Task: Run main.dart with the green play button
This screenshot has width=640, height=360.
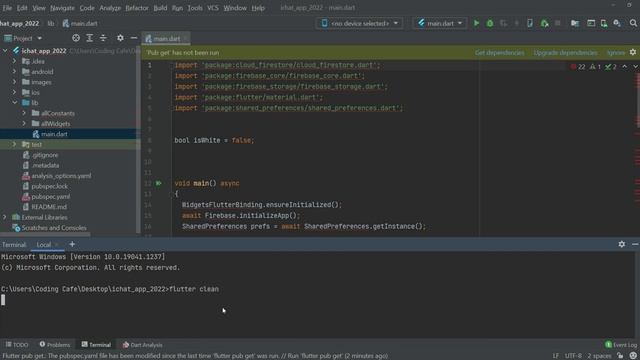Action: pyautogui.click(x=476, y=23)
